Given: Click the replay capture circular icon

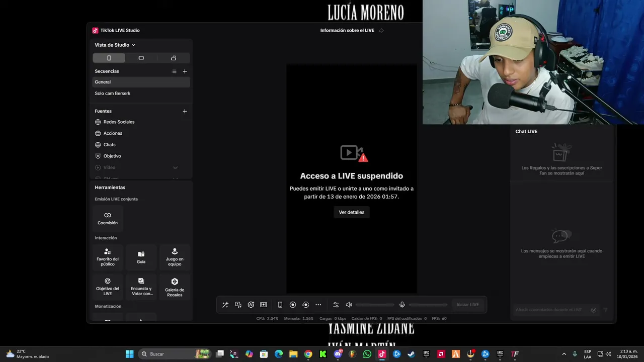Looking at the screenshot, I should click(x=305, y=305).
